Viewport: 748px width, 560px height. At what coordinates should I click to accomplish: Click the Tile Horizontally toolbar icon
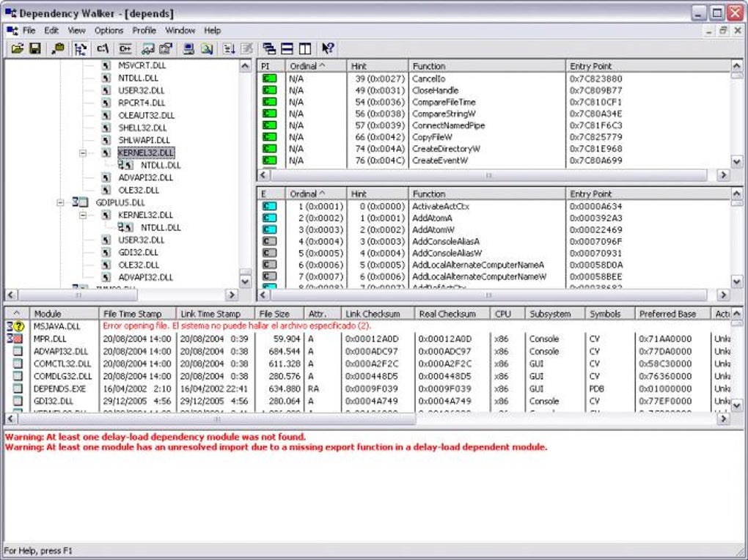coord(287,48)
